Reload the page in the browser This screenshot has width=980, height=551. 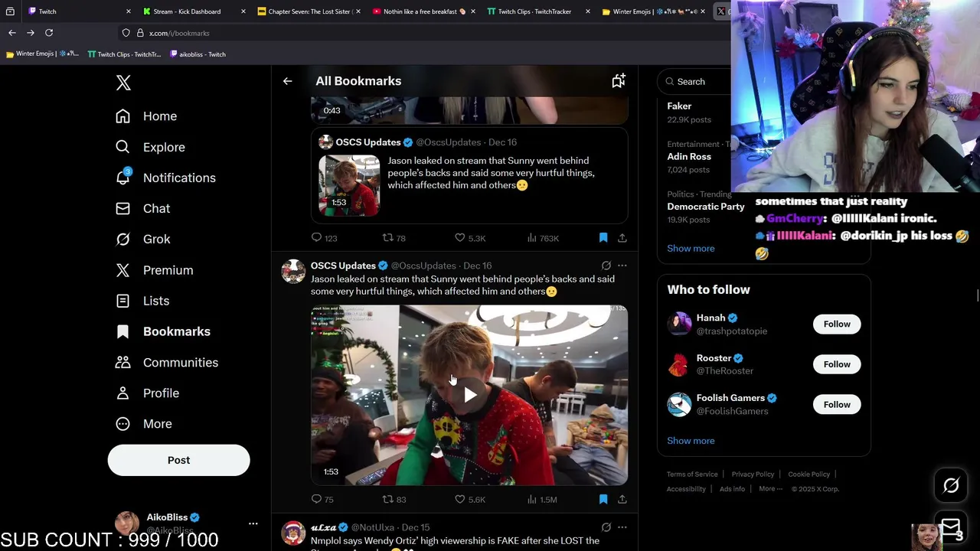click(49, 33)
